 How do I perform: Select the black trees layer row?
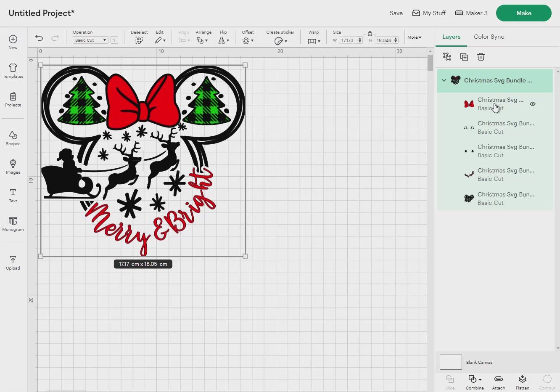click(x=495, y=151)
